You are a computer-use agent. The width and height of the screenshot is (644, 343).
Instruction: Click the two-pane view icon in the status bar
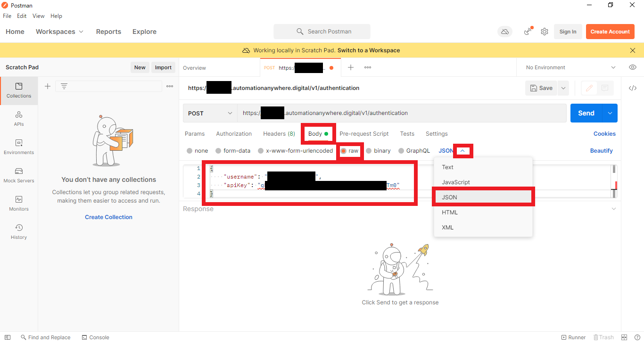tap(624, 337)
